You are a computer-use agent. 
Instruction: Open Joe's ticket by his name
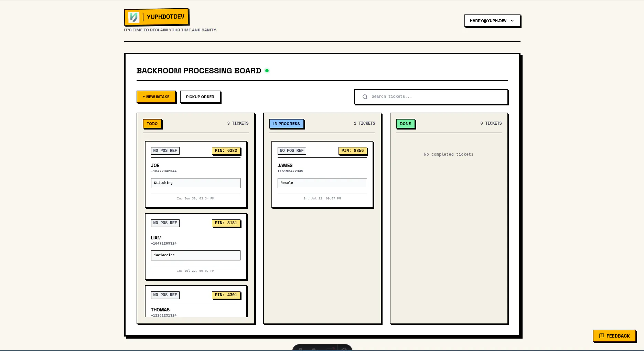[x=155, y=165]
